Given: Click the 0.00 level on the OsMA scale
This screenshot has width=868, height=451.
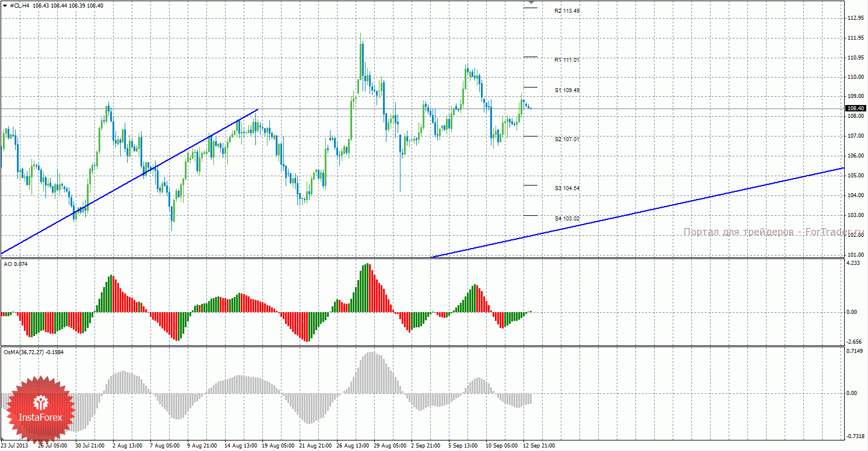Looking at the screenshot, I should tap(852, 393).
